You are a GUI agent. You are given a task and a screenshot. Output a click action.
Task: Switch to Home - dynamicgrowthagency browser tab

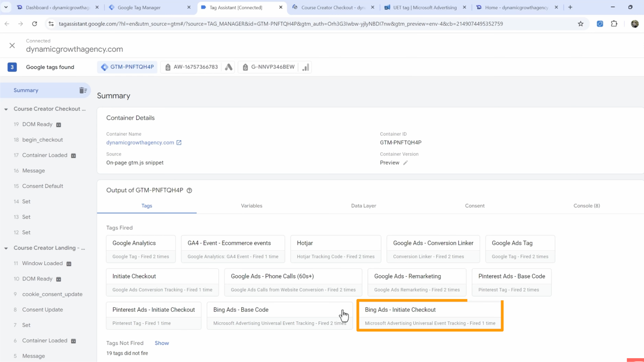516,7
